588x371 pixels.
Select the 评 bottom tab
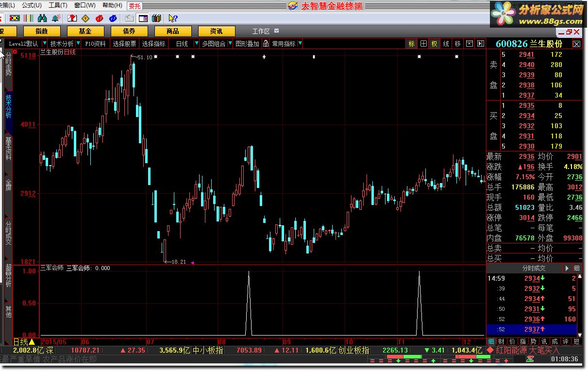click(x=565, y=342)
